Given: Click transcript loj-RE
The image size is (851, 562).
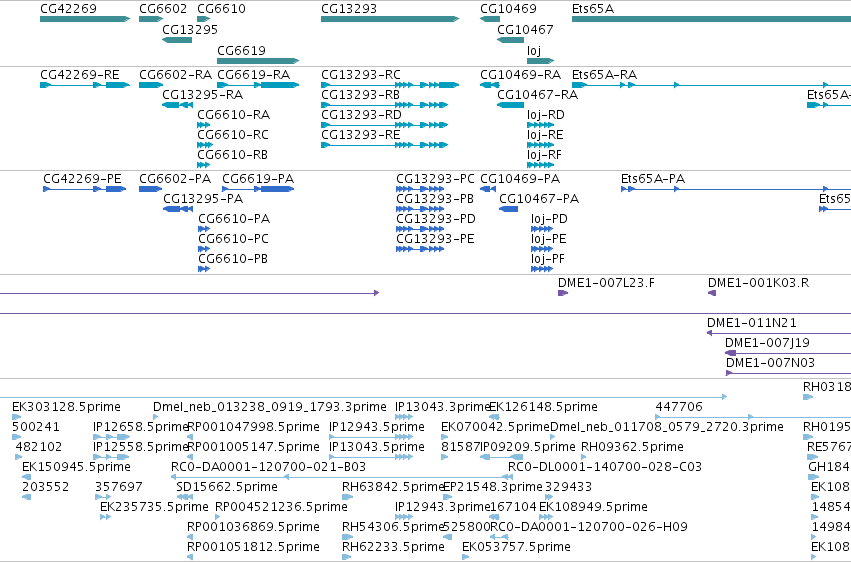Looking at the screenshot, I should [545, 135].
